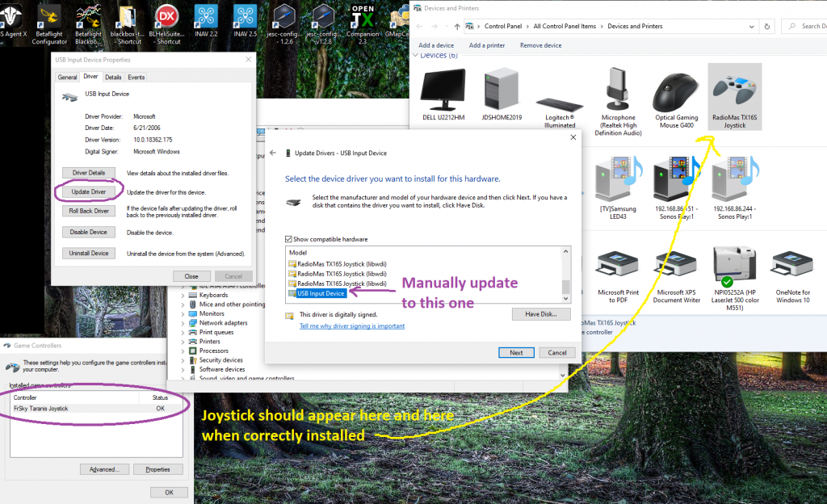Image resolution: width=827 pixels, height=504 pixels.
Task: Open Betaflight Configurator desktop shortcut
Action: click(49, 24)
